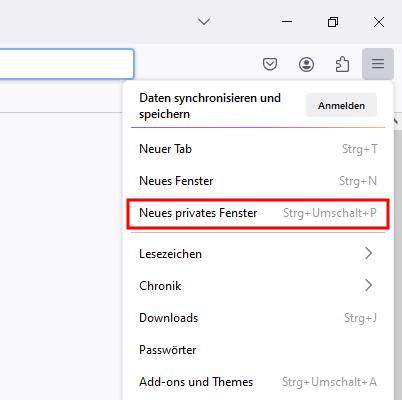The height and width of the screenshot is (400, 402).
Task: Open Add-ons und Themes
Action: 258,382
